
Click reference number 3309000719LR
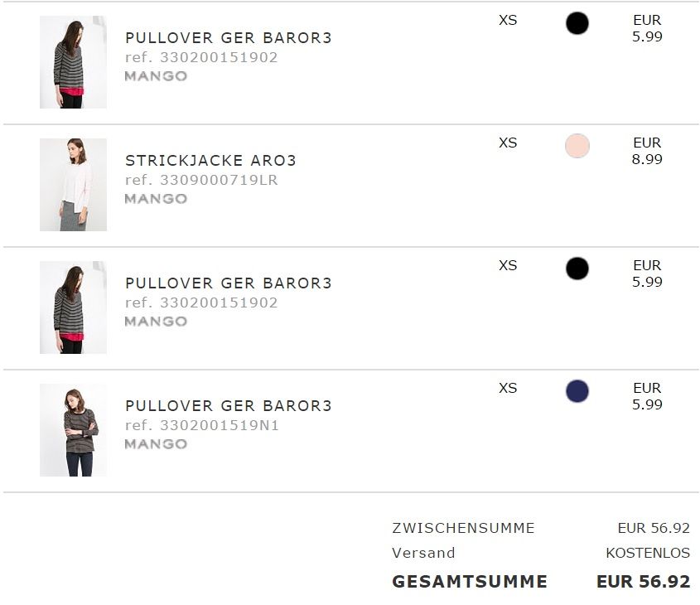click(x=201, y=180)
